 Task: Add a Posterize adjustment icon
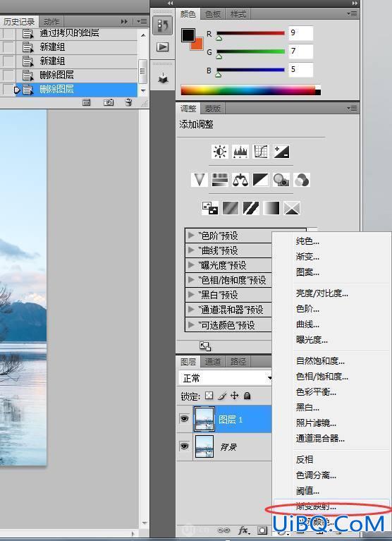coord(230,208)
